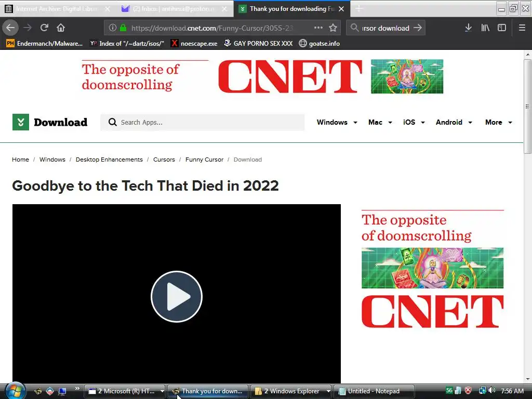Expand Microsoft HT taskbar group arrow
The width and height of the screenshot is (532, 399).
point(162,391)
